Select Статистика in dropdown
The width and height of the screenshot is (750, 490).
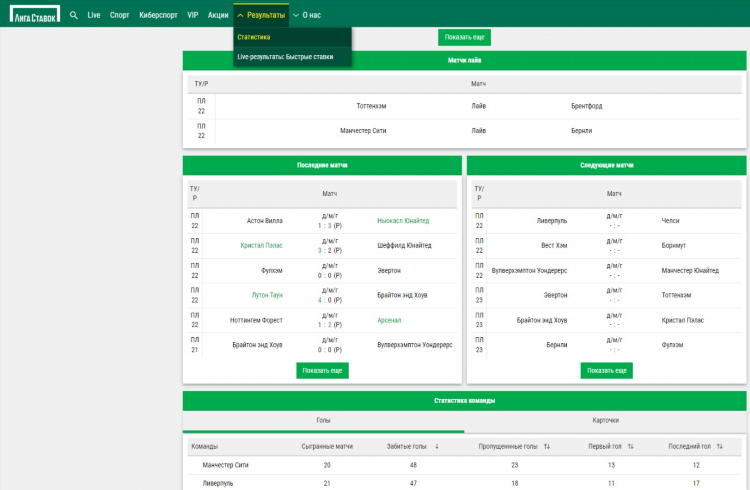[x=292, y=37]
